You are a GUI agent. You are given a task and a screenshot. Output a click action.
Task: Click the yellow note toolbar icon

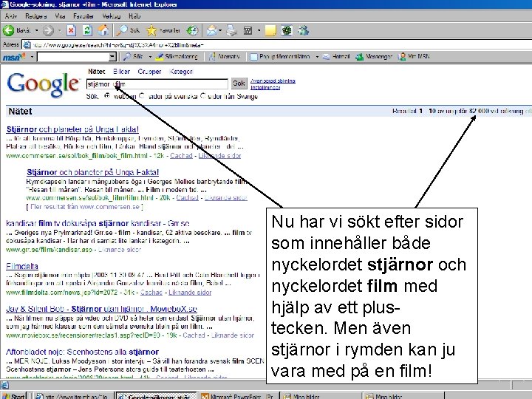[x=270, y=30]
